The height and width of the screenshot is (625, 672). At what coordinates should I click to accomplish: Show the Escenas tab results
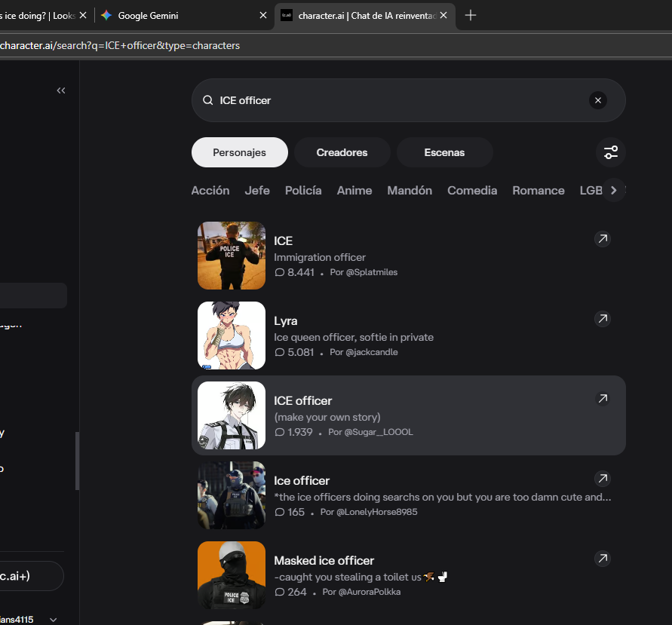pyautogui.click(x=444, y=152)
